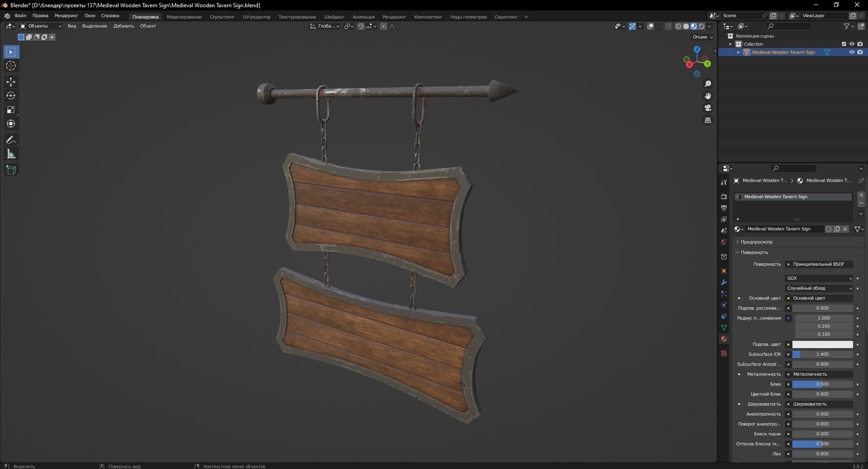Viewport: 868px width, 469px height.
Task: Open World properties tab
Action: (724, 242)
